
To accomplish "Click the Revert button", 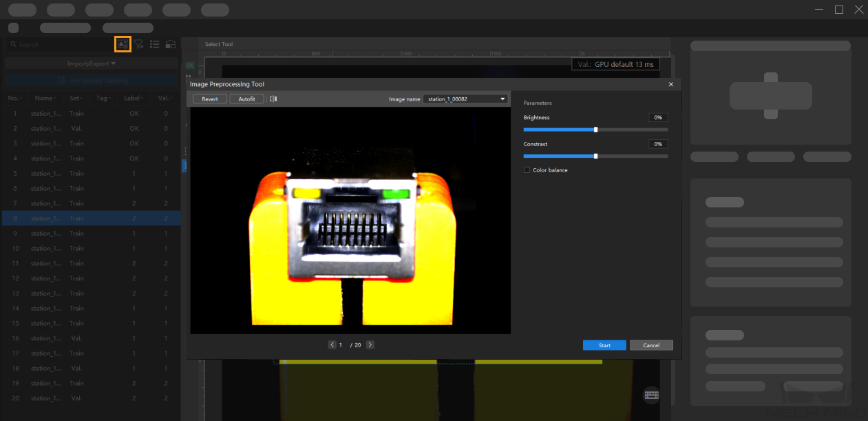I will [x=210, y=99].
